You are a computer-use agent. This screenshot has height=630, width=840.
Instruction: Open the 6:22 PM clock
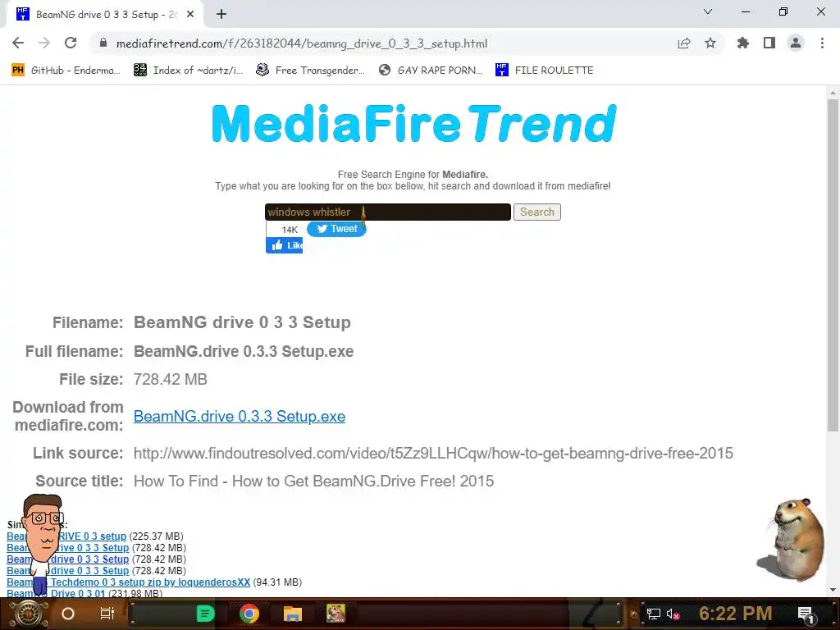tap(736, 614)
